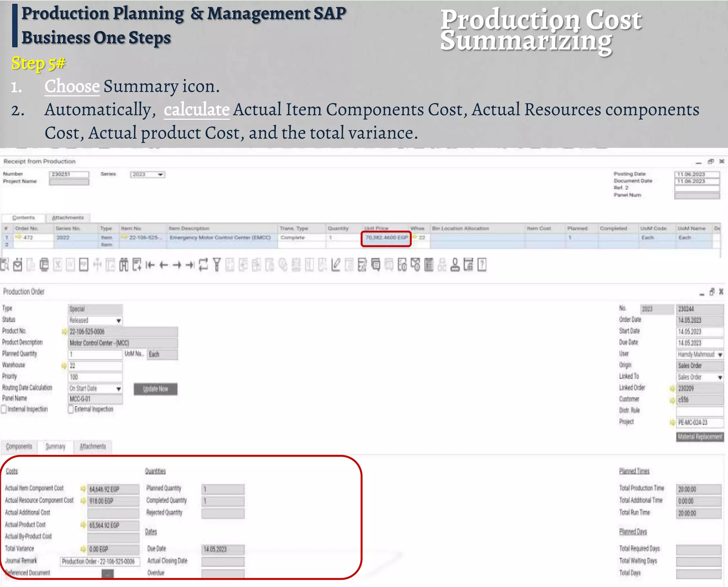Click the Planned Quantity input field

coord(95,355)
